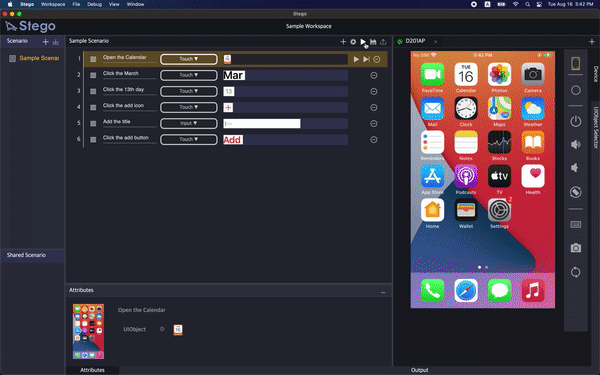This screenshot has width=600, height=375.
Task: Remove step 6 Click the add button
Action: coord(374,140)
